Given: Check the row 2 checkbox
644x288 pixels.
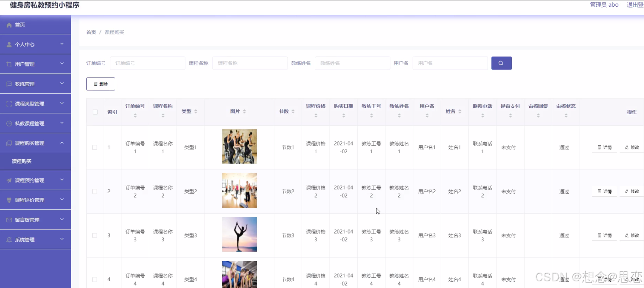Looking at the screenshot, I should tap(95, 192).
